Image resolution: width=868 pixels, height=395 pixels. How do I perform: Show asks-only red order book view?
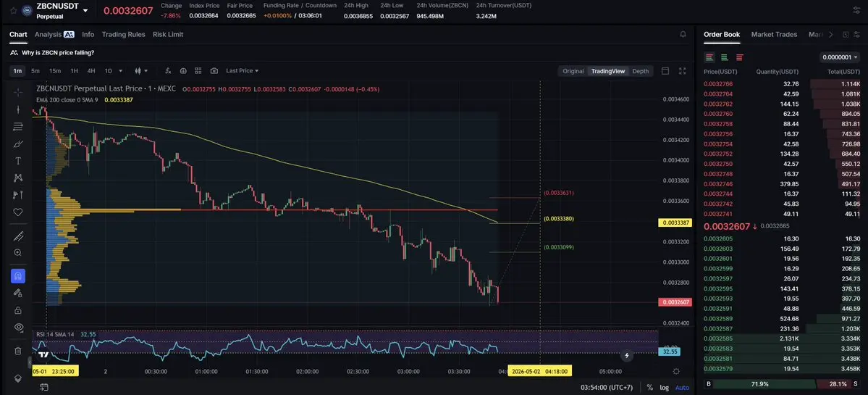740,57
